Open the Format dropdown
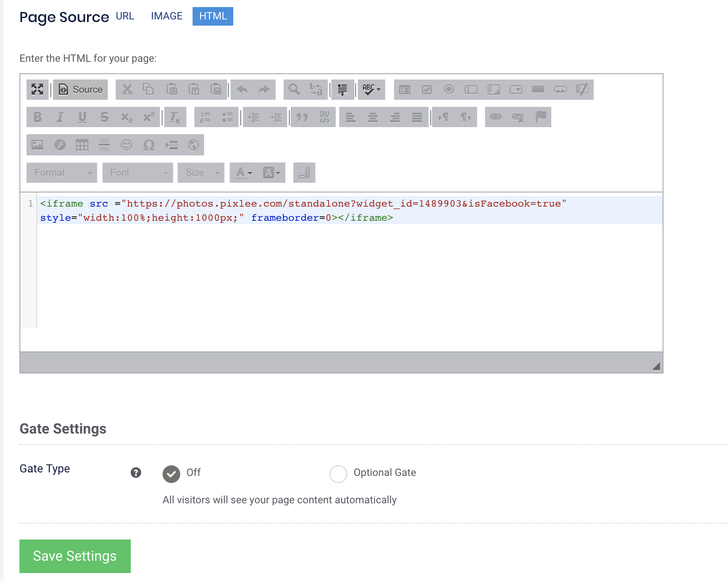The image size is (728, 581). click(61, 172)
